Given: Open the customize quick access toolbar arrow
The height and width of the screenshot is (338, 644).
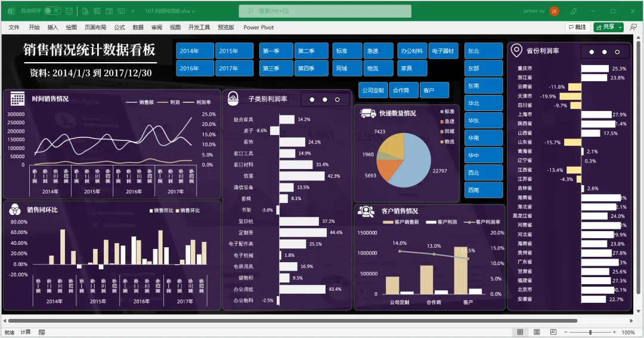Looking at the screenshot, I should point(133,11).
